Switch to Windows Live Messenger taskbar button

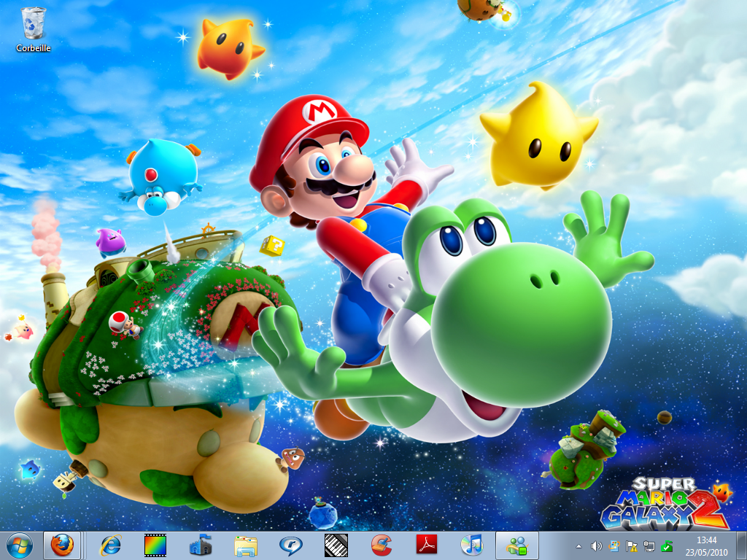[x=517, y=545]
